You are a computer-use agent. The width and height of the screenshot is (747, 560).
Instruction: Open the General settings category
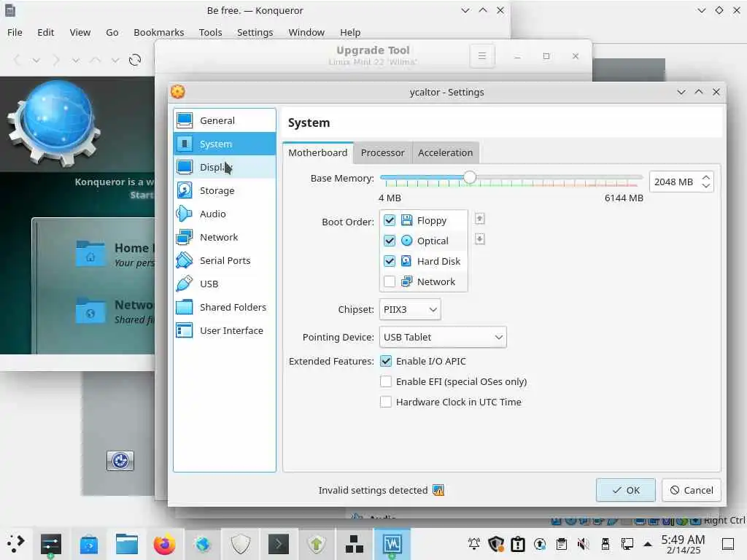pyautogui.click(x=225, y=120)
